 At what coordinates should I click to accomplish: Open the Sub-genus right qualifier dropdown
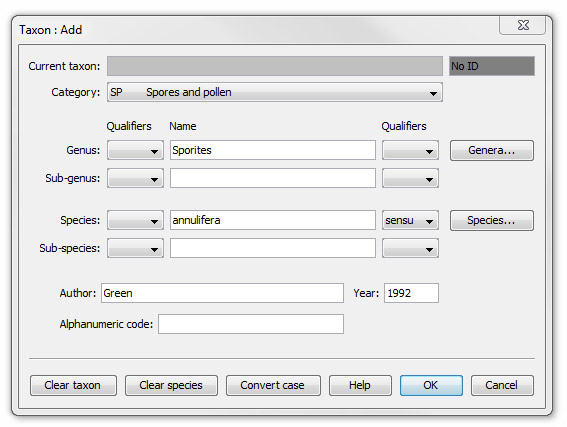[x=410, y=178]
